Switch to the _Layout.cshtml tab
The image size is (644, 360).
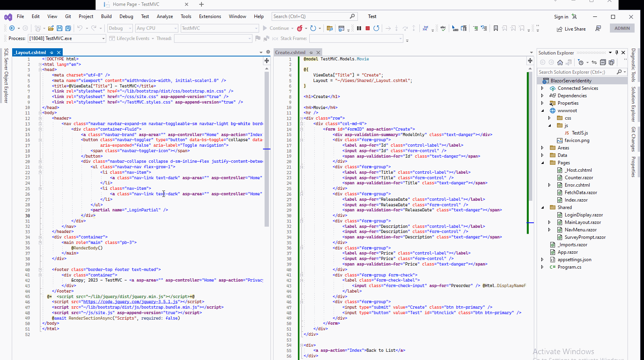coord(30,53)
